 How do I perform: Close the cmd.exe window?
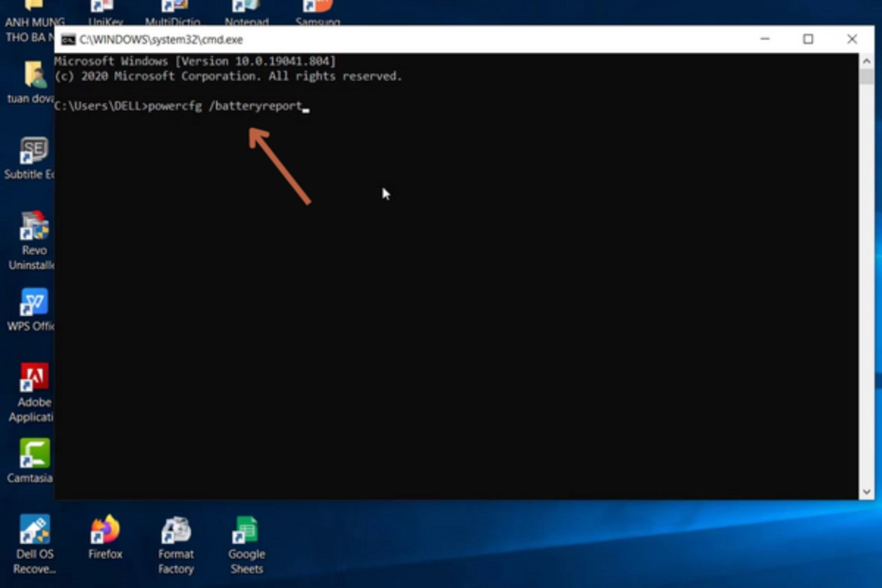852,40
